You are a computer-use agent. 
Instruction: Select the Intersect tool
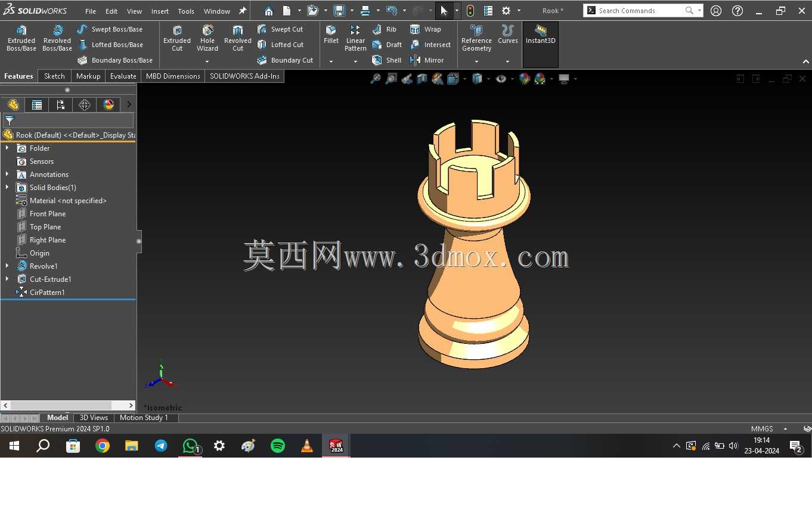(x=430, y=45)
